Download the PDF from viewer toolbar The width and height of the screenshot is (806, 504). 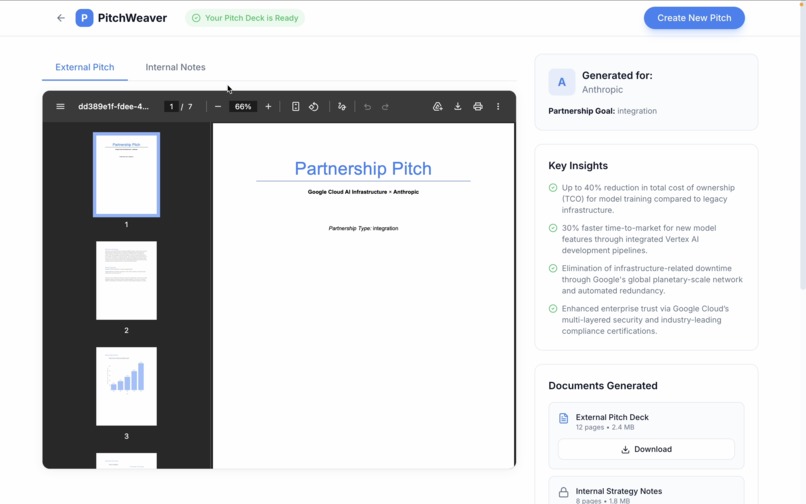pos(457,106)
